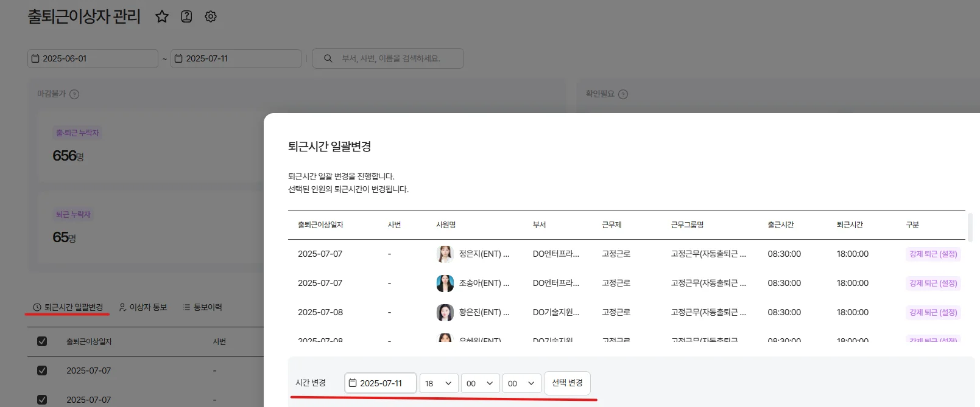Open the help icon next to the title
Image resolution: width=980 pixels, height=407 pixels.
(186, 16)
